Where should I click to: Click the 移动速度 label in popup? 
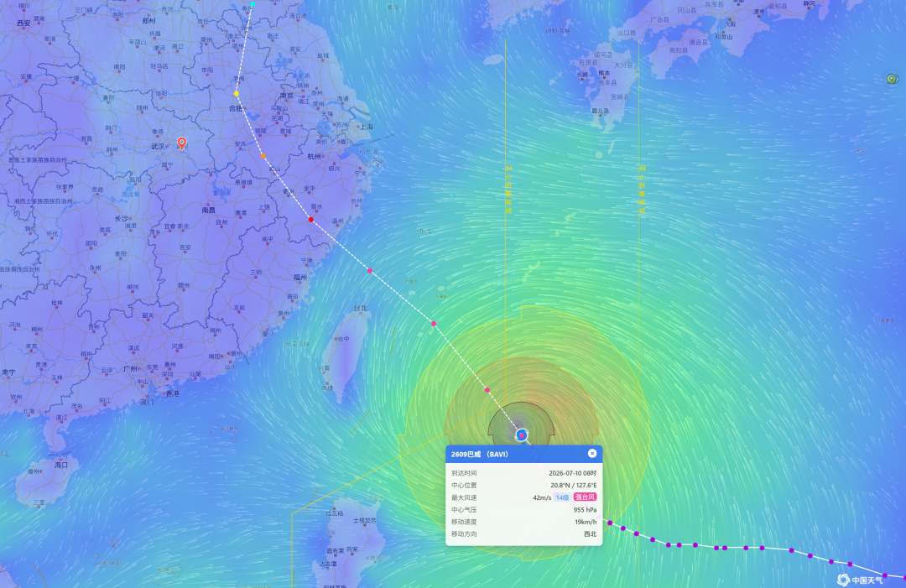464,522
